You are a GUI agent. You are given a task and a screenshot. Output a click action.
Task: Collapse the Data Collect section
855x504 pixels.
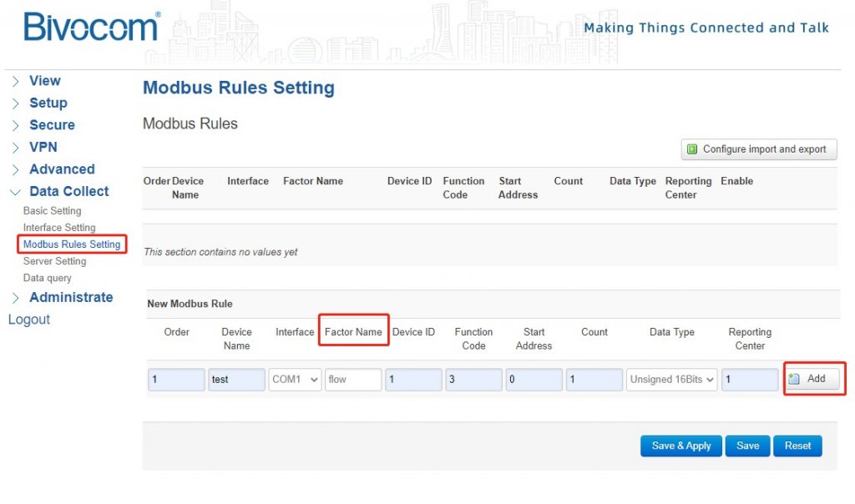[70, 191]
